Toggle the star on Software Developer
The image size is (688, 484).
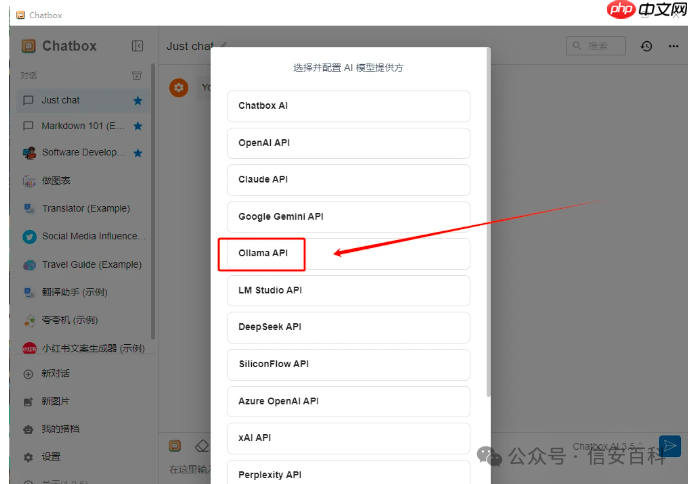(138, 153)
